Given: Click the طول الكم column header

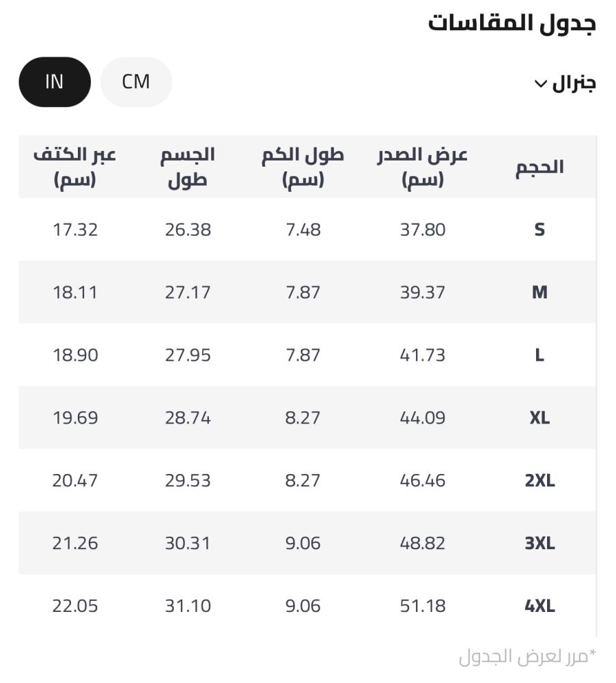Looking at the screenshot, I should click(303, 167).
